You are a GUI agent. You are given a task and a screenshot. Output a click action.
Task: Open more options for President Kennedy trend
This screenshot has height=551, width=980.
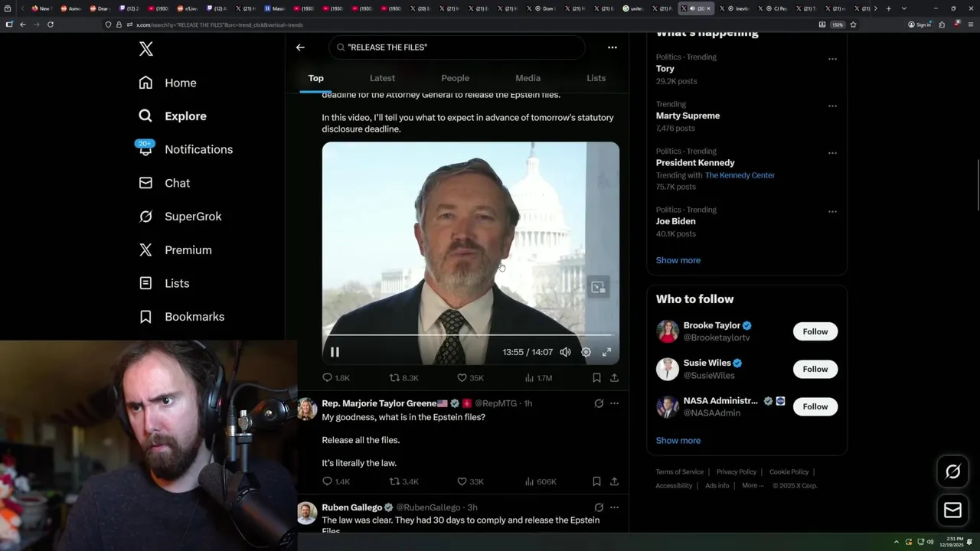click(832, 153)
